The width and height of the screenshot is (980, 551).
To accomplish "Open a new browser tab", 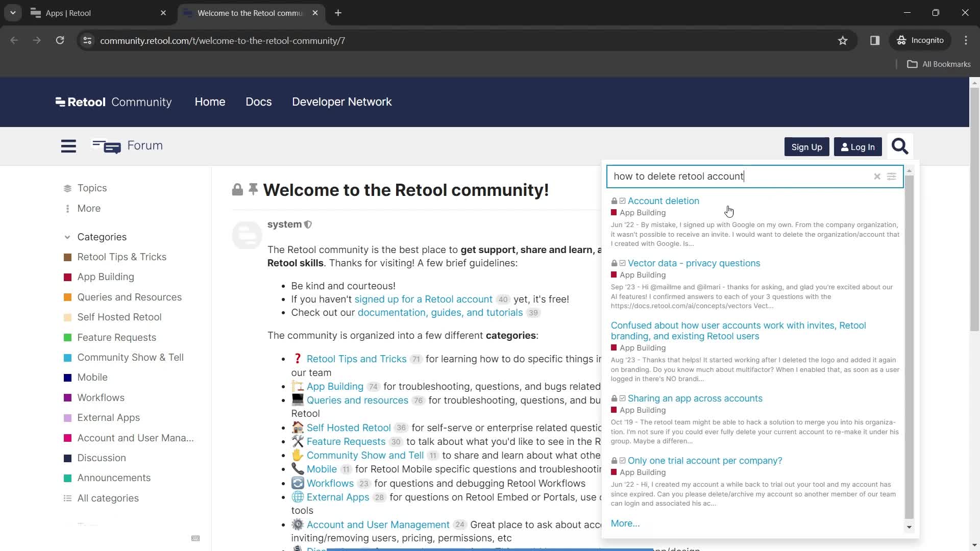I will click(338, 13).
